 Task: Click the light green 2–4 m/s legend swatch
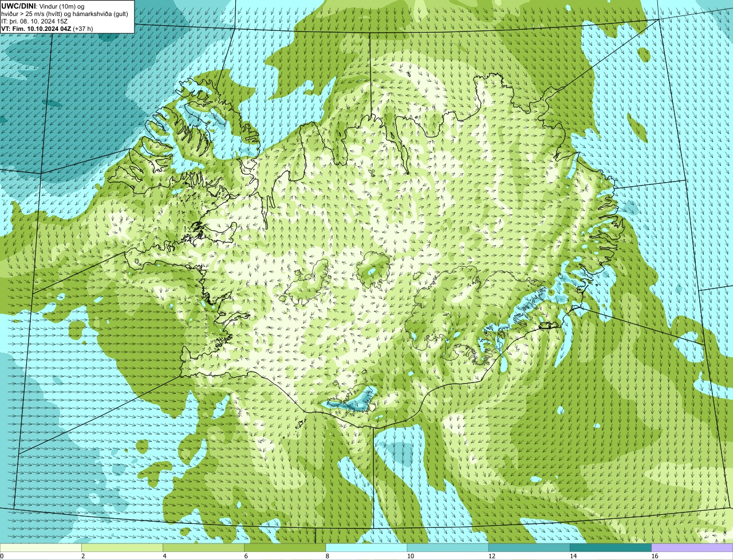[x=122, y=548]
